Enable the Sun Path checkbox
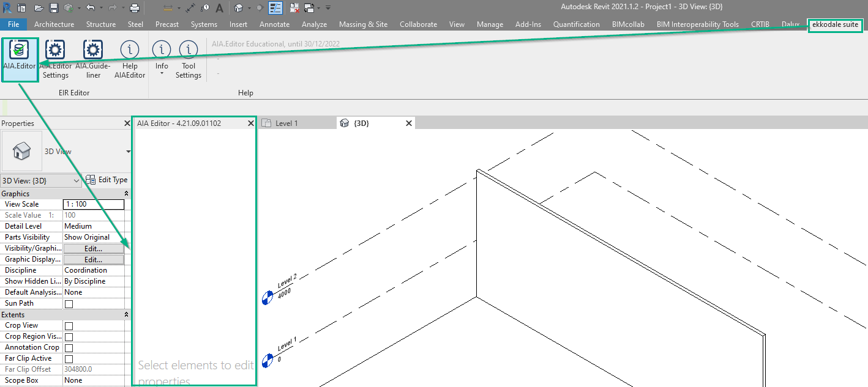The width and height of the screenshot is (868, 387). pos(69,304)
